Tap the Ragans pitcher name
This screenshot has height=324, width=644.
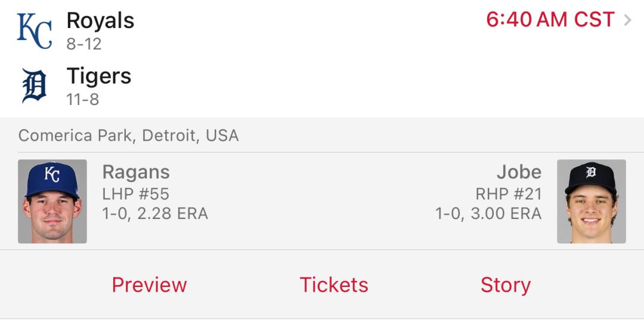point(136,172)
